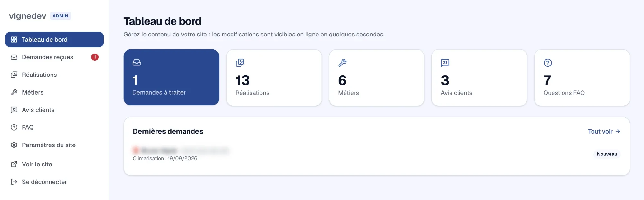Click the blurred requester name row
Image resolution: width=644 pixels, height=200 pixels.
click(x=181, y=150)
